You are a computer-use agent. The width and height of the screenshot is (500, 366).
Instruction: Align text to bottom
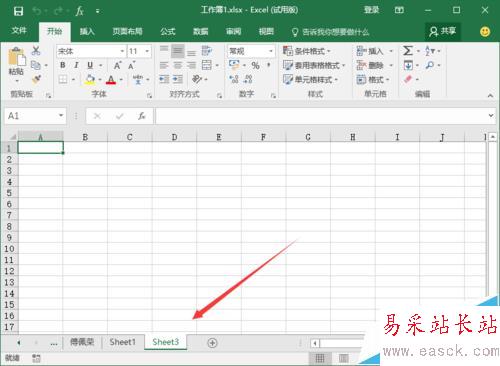click(191, 52)
